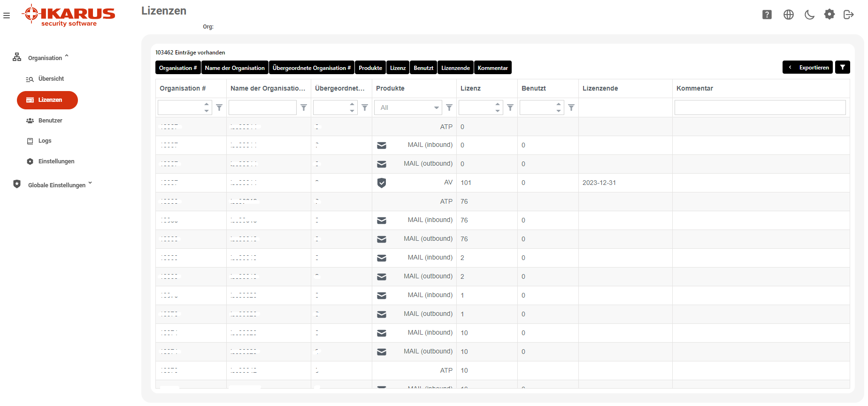
Task: Toggle the Benutzt column chip
Action: pos(423,68)
